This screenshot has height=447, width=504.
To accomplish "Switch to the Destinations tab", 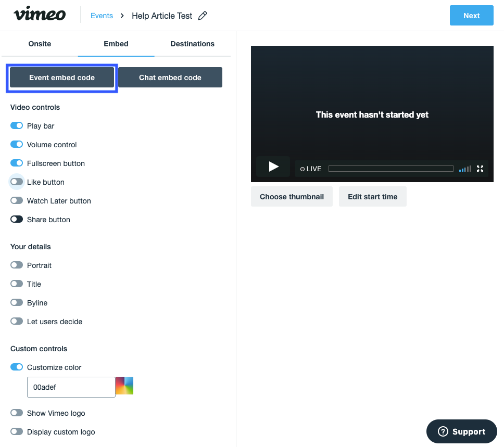I will pos(192,44).
